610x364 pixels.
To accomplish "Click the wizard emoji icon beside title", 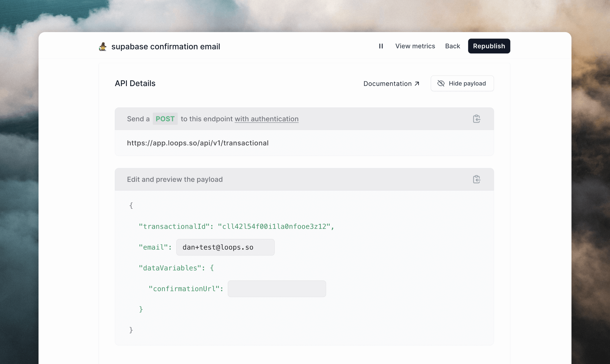I will [103, 47].
